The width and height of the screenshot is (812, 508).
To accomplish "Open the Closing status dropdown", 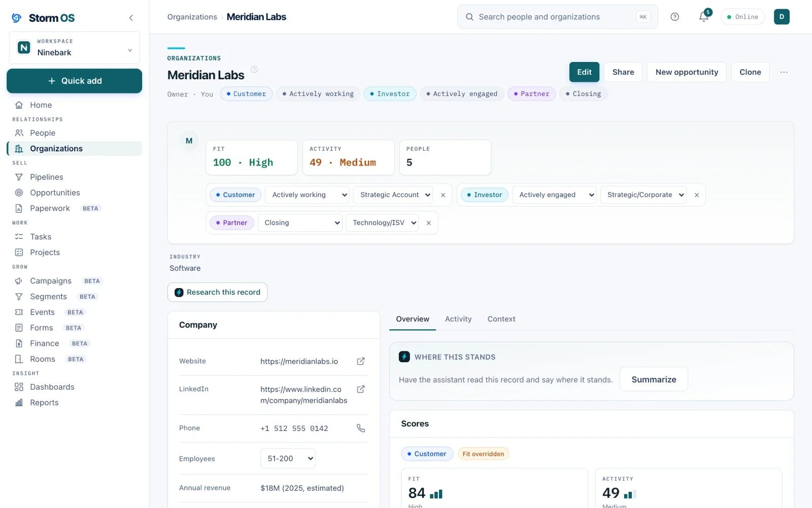I will tap(300, 223).
